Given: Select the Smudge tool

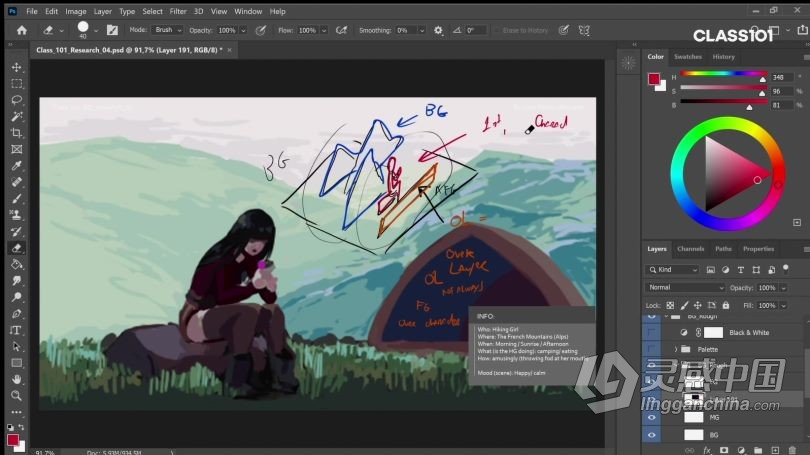Looking at the screenshot, I should [x=17, y=280].
